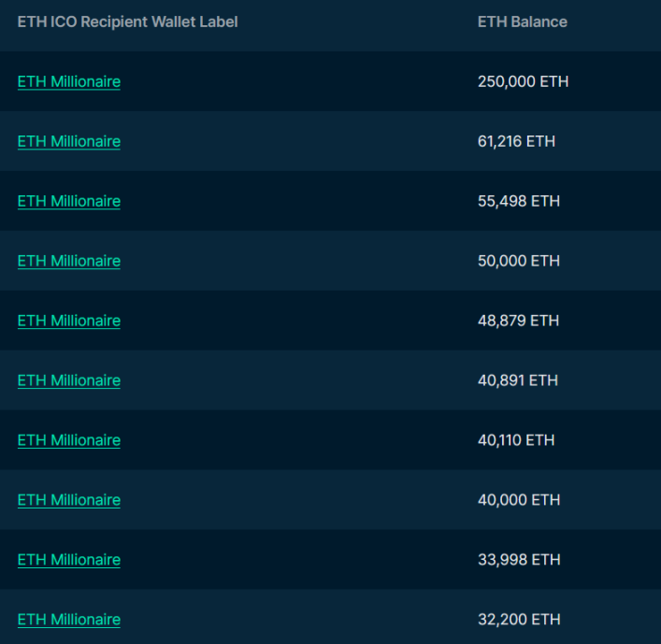Click the ETH ICO Recipient Wallet Label header
661x644 pixels.
pos(127,21)
